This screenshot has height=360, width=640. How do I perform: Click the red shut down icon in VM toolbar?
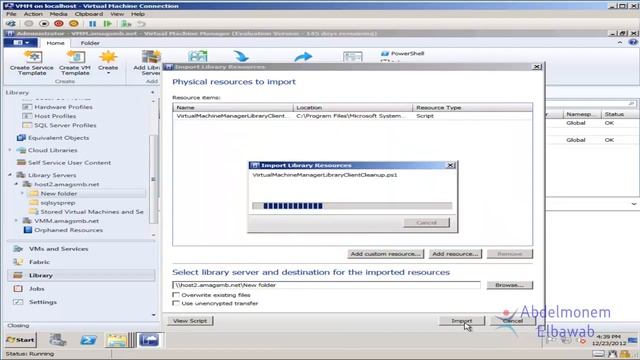(x=59, y=24)
